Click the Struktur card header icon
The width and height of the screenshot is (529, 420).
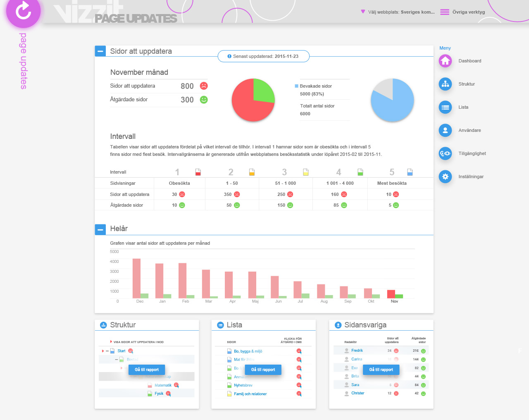point(103,325)
